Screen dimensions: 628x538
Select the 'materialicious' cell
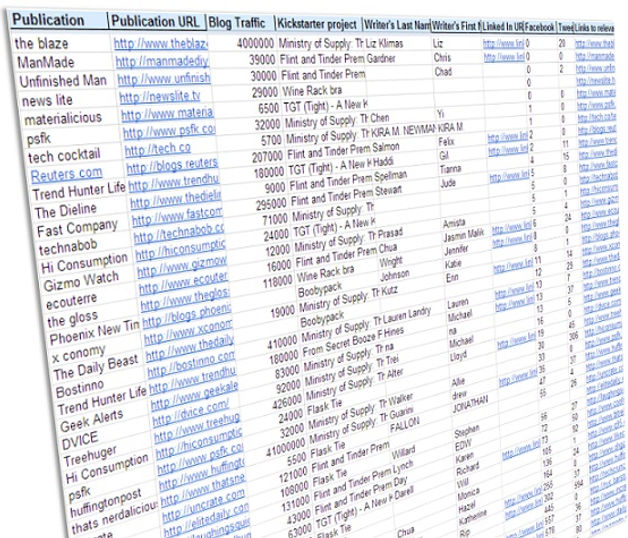(63, 119)
